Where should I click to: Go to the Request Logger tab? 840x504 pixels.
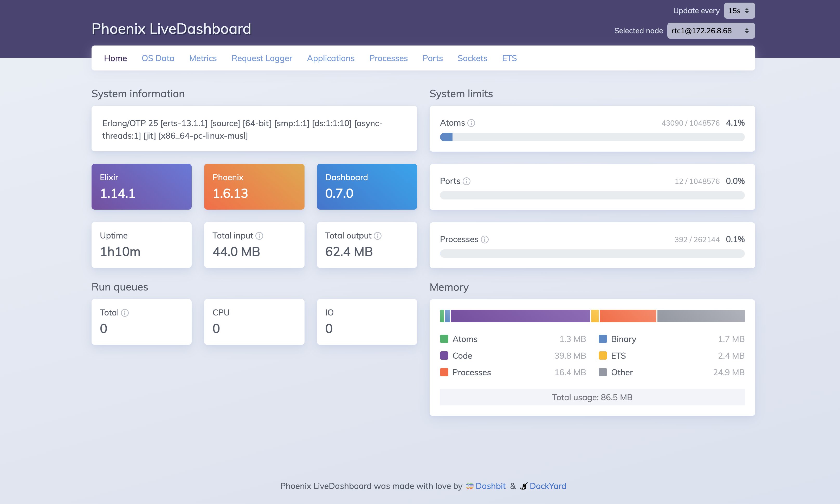(x=262, y=59)
